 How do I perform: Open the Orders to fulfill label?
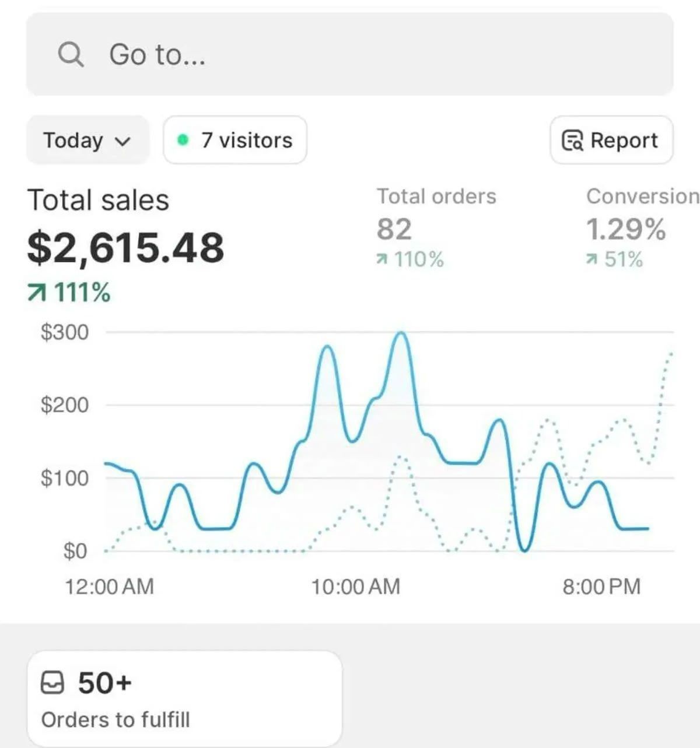point(116,719)
